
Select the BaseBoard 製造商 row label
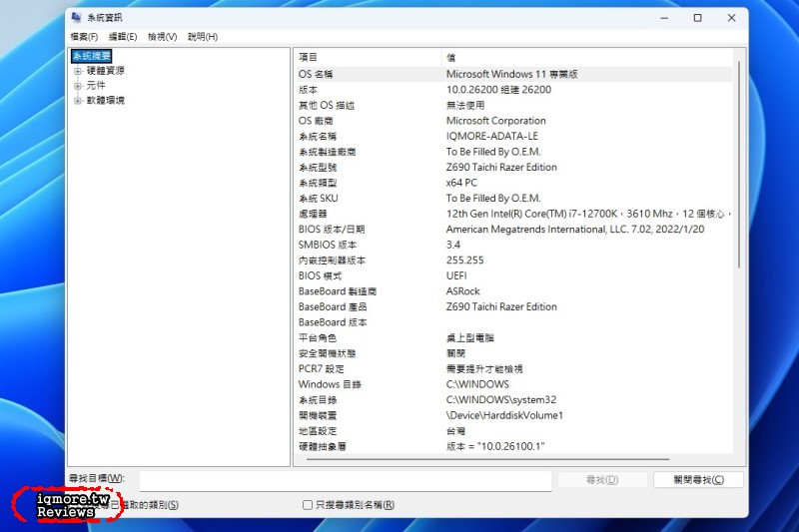click(338, 291)
